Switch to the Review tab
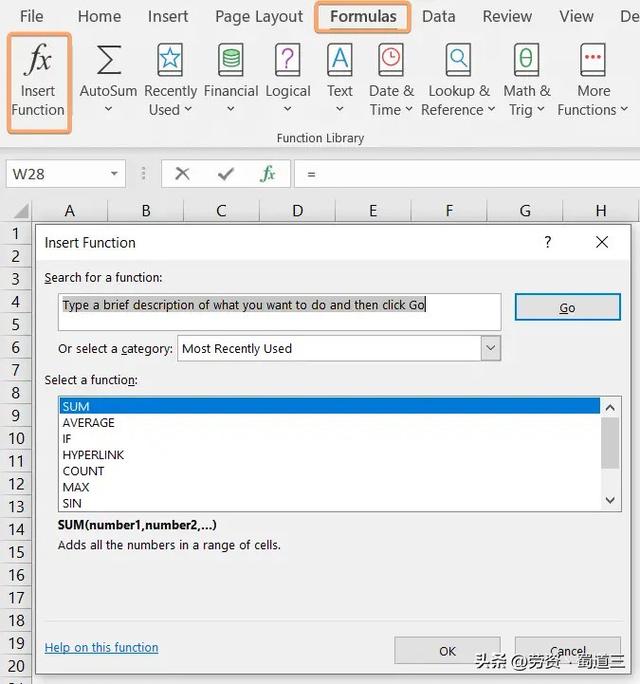640x684 pixels. click(507, 17)
